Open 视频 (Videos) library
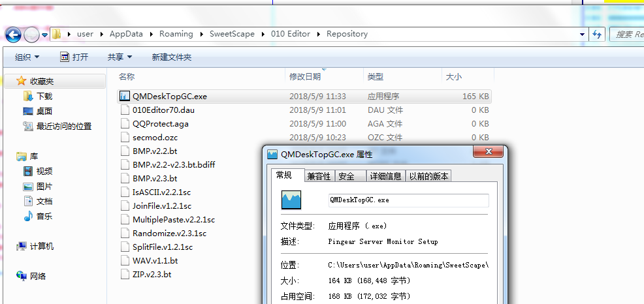Image resolution: width=644 pixels, height=304 pixels. (x=44, y=172)
